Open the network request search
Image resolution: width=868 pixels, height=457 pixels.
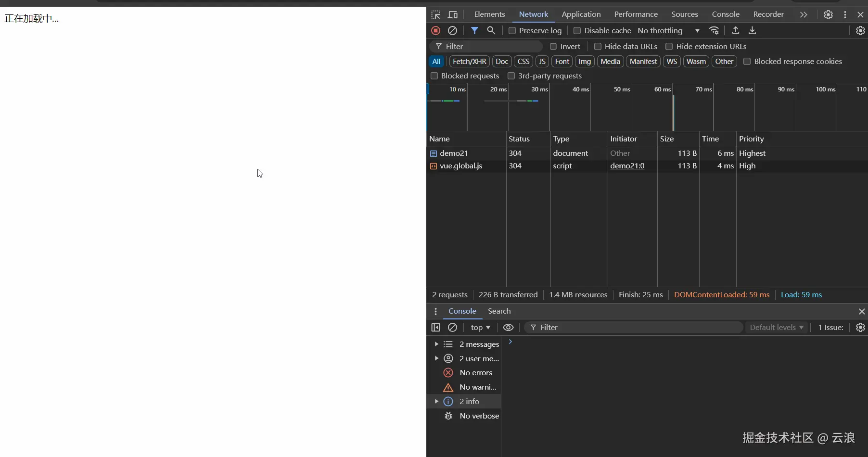coord(491,30)
